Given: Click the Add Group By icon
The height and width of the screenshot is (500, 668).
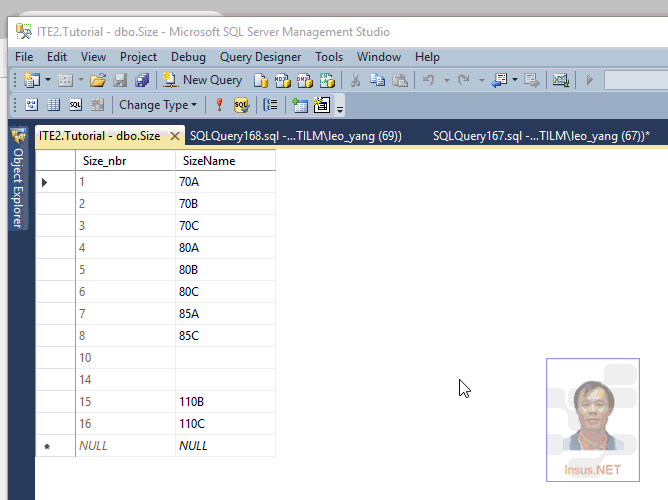Looking at the screenshot, I should pyautogui.click(x=270, y=105).
